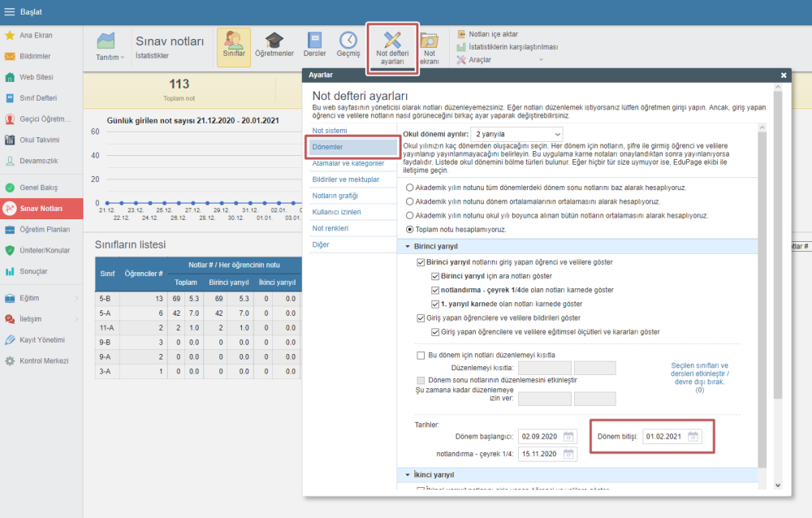The image size is (812, 518).
Task: Click the dialog's vertical scrollbar down arrow
Action: 778,486
